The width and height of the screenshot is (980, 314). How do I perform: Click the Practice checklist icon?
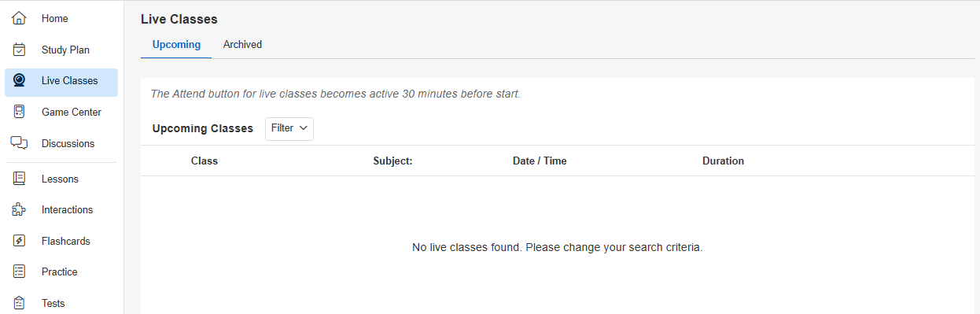(20, 272)
